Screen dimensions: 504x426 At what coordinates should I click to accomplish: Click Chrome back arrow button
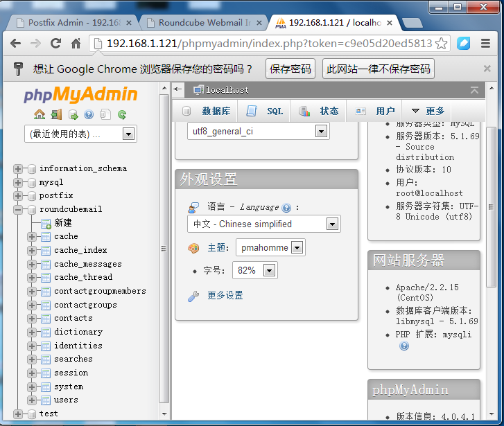point(15,43)
